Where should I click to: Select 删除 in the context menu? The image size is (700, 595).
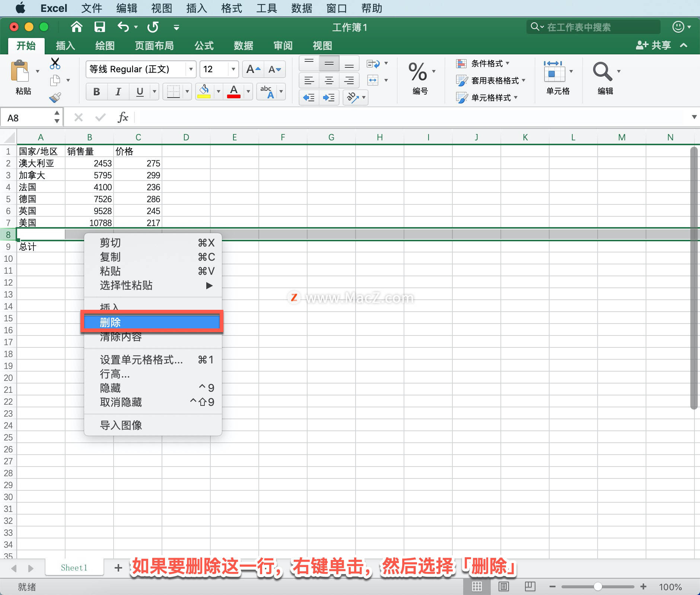[152, 322]
